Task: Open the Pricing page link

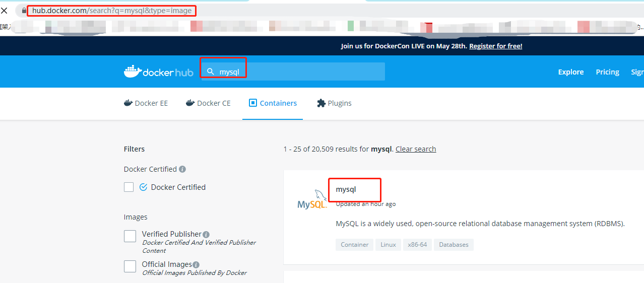Action: click(x=607, y=72)
